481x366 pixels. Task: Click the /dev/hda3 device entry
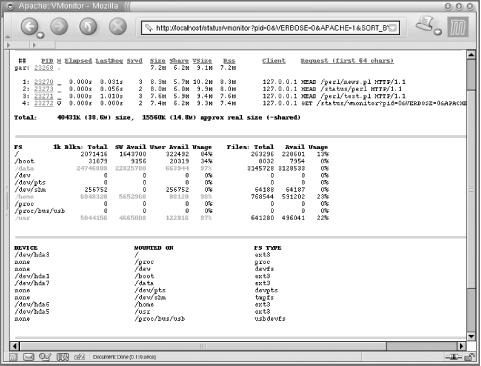[32, 255]
